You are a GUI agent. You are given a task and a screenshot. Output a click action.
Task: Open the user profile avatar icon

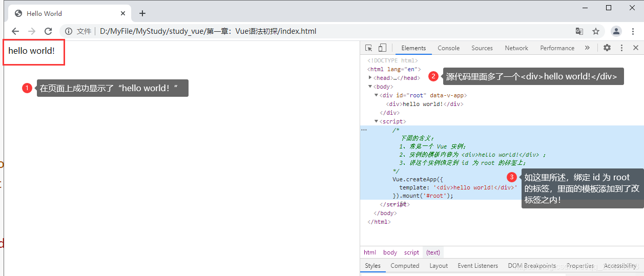616,31
